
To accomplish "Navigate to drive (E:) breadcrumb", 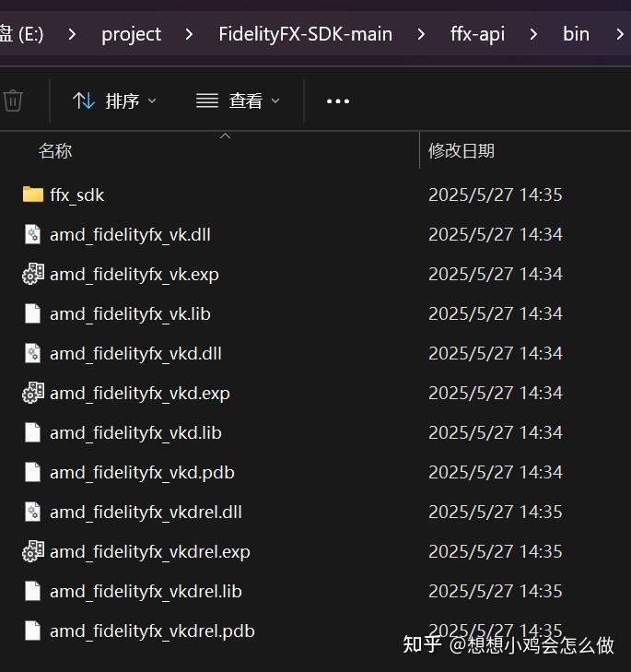I will (22, 34).
